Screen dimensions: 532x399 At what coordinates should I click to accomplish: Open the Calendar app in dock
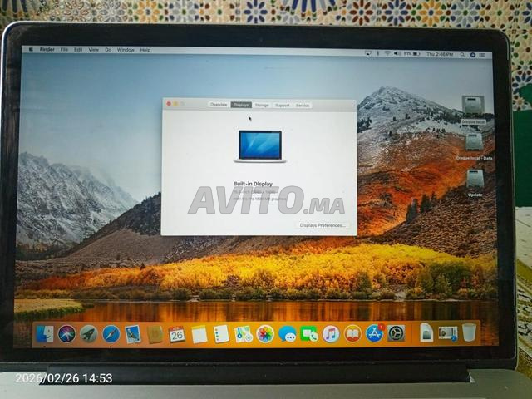click(177, 334)
